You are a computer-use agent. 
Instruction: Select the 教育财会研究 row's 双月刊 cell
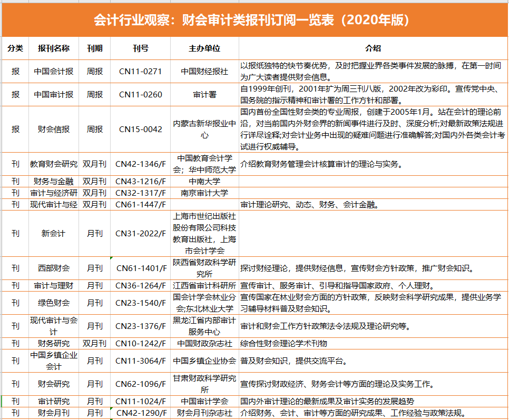point(94,164)
